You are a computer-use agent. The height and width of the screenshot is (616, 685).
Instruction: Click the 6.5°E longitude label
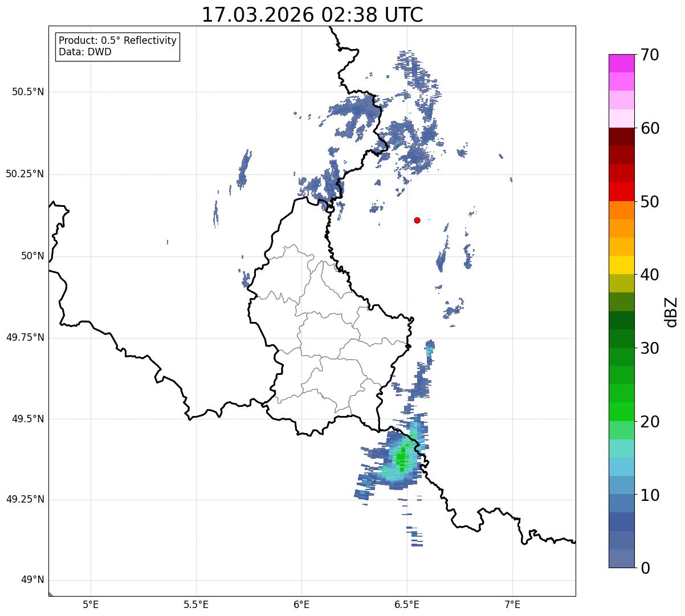click(x=407, y=604)
